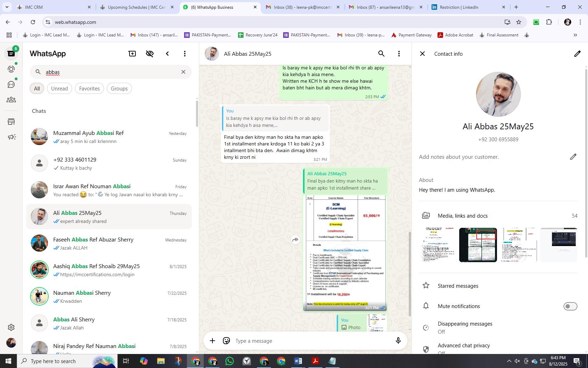Open the Advertise megaphone icon

[x=11, y=137]
